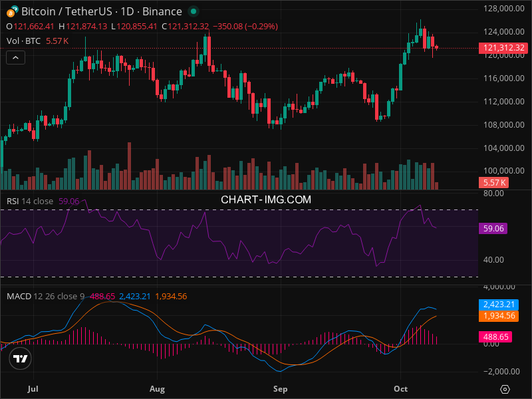Click the orange signal value label 1,934.56
The height and width of the screenshot is (399, 532).
500,317
